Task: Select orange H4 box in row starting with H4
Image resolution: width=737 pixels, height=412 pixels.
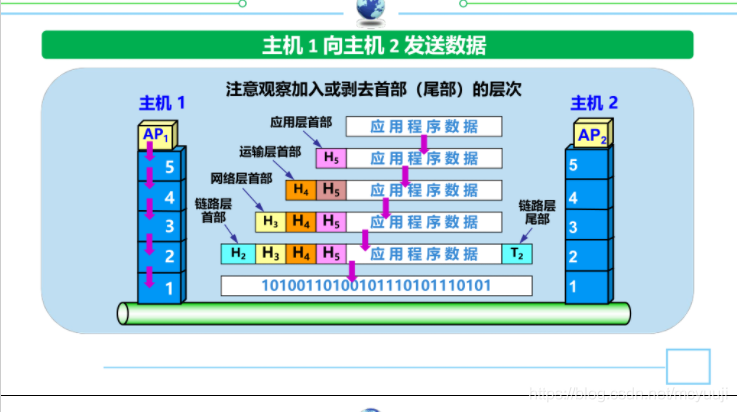Action: pos(301,190)
